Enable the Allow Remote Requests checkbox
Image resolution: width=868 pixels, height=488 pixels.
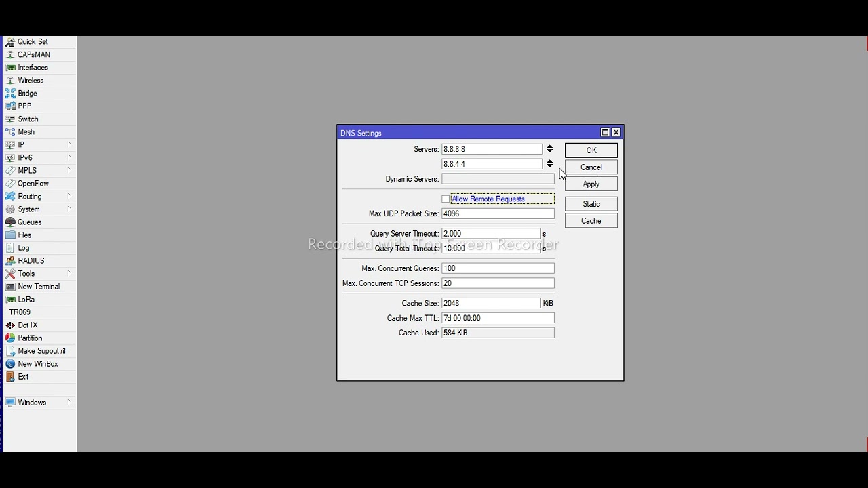(446, 199)
